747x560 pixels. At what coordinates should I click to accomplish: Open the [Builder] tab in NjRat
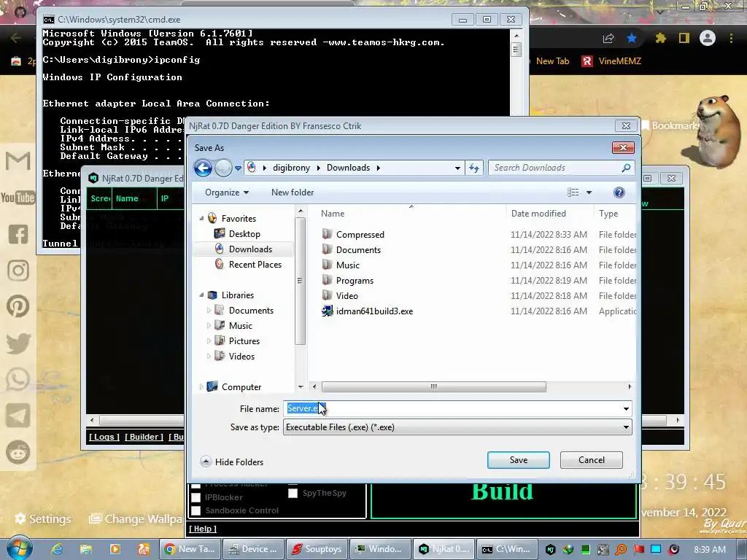[x=144, y=437]
